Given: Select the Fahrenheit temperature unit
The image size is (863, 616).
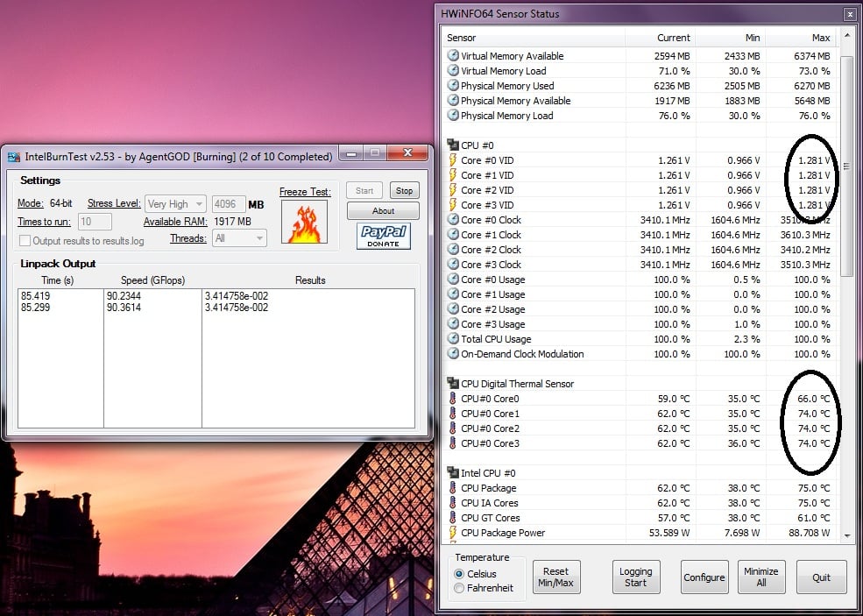Looking at the screenshot, I should (459, 588).
